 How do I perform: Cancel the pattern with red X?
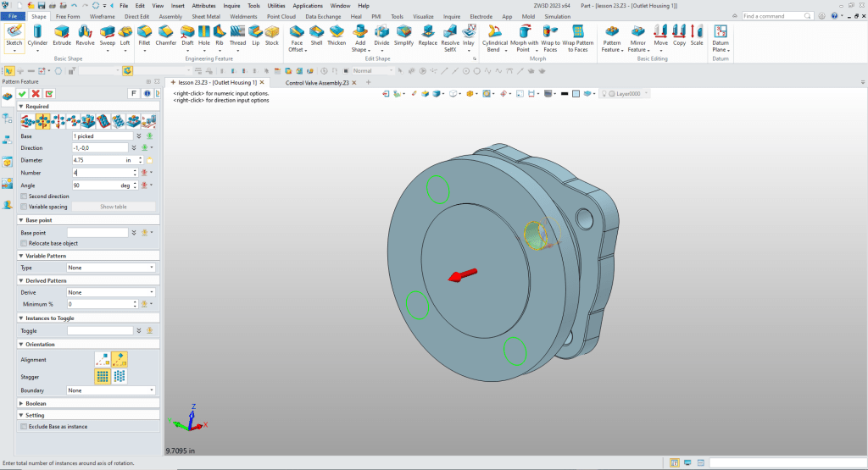[x=36, y=93]
